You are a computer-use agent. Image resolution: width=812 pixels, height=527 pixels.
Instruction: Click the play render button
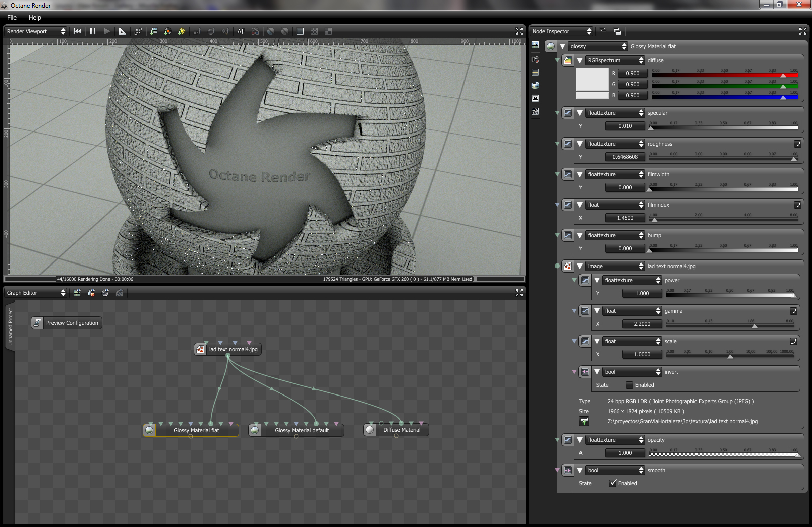click(x=107, y=31)
